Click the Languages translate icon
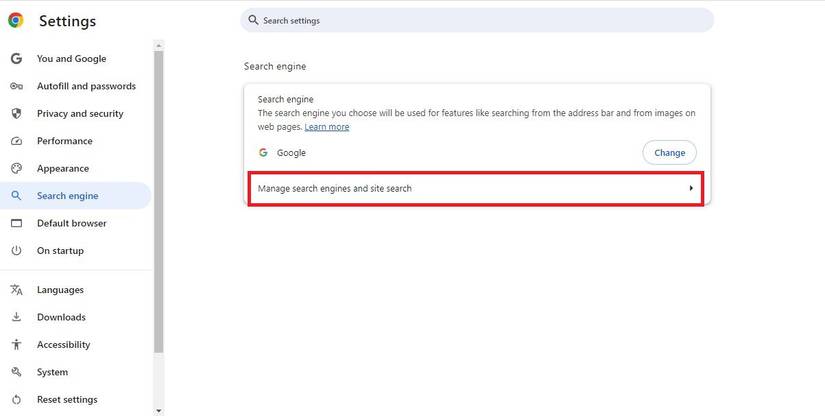Viewport: 825px width, 416px height. [16, 290]
